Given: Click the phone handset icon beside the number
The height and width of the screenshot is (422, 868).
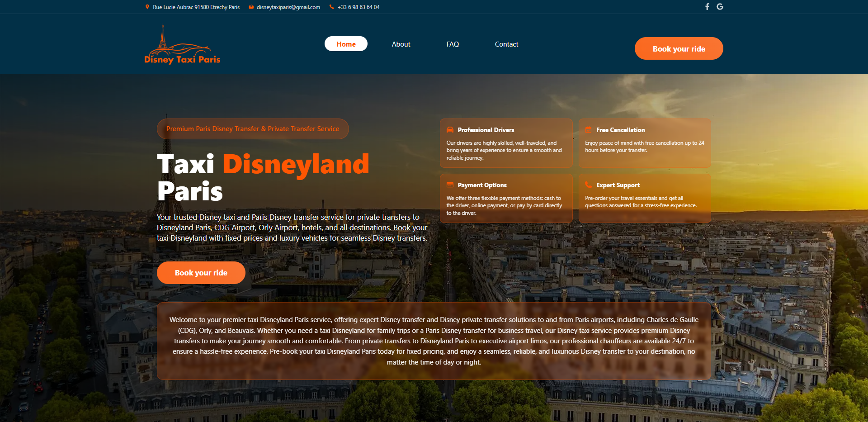Looking at the screenshot, I should pos(331,7).
